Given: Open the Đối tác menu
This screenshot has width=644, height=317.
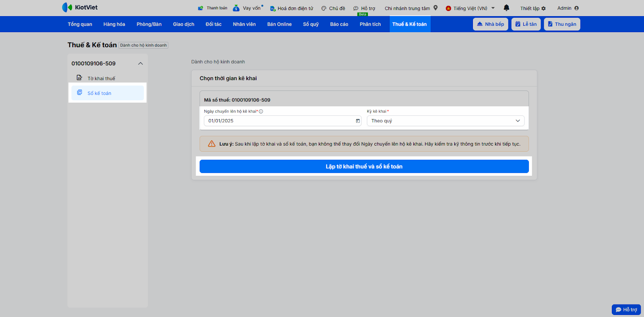Looking at the screenshot, I should [213, 24].
